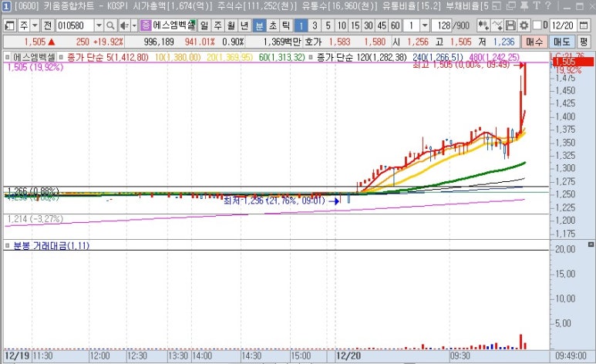Select the 초 second chart period
This screenshot has width=596, height=364.
(273, 26)
